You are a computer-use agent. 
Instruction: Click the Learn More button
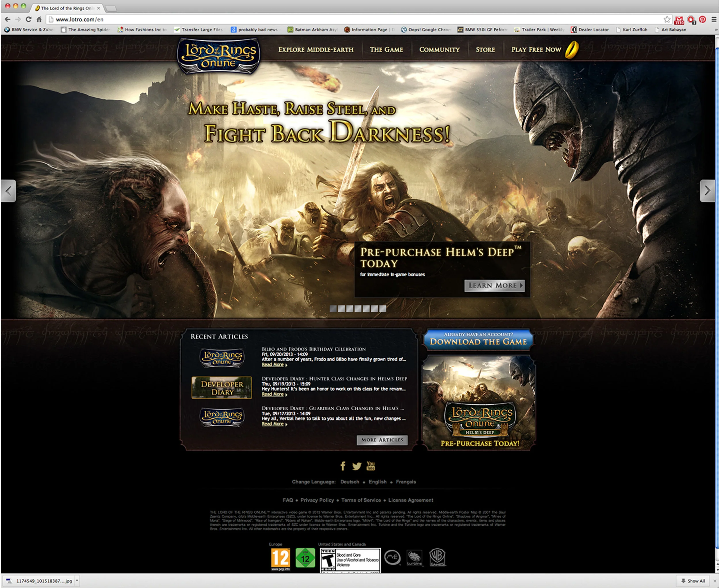click(494, 286)
